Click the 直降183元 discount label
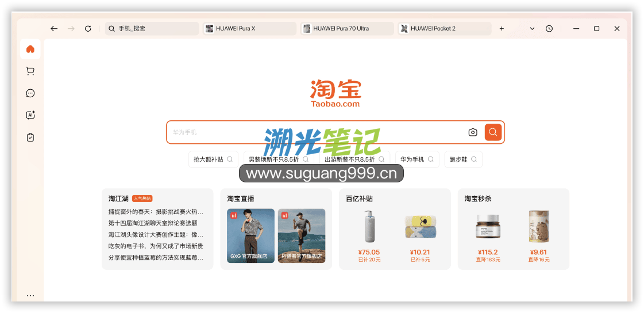Image resolution: width=644 pixels, height=313 pixels. pos(488,260)
